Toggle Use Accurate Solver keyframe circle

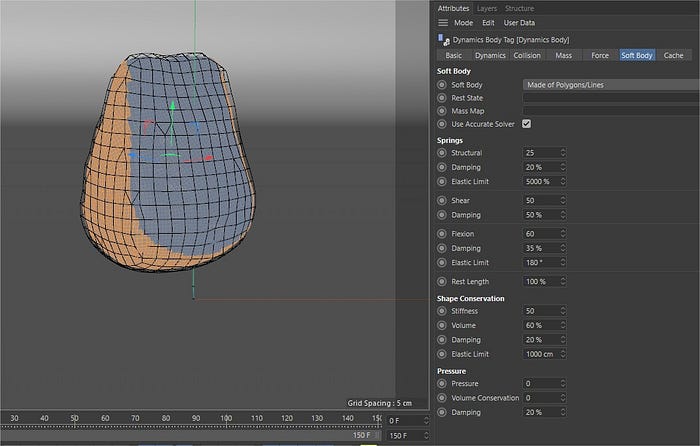click(x=442, y=124)
